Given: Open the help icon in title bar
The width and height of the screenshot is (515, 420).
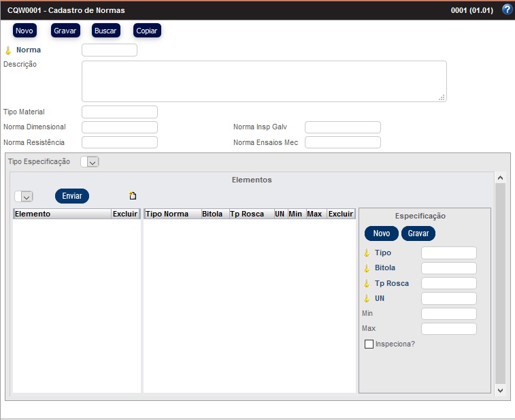Looking at the screenshot, I should [x=506, y=10].
